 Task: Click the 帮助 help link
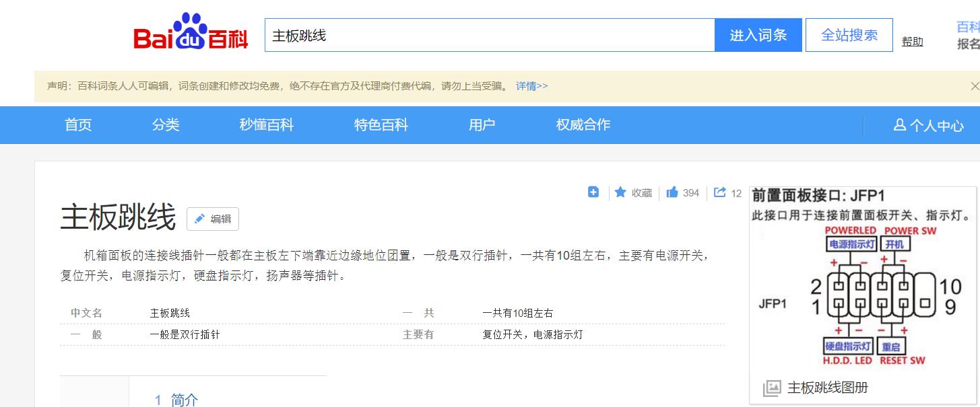coord(913,40)
